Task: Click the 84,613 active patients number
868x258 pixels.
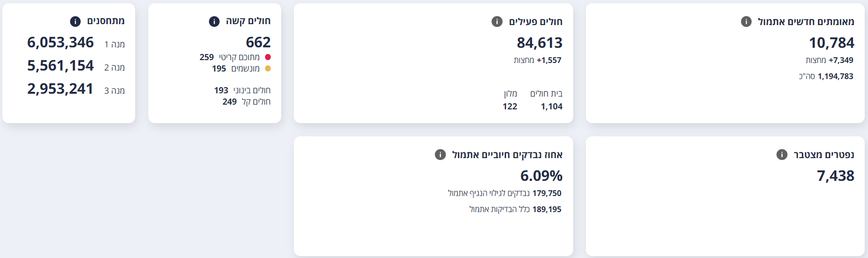Action: click(540, 43)
